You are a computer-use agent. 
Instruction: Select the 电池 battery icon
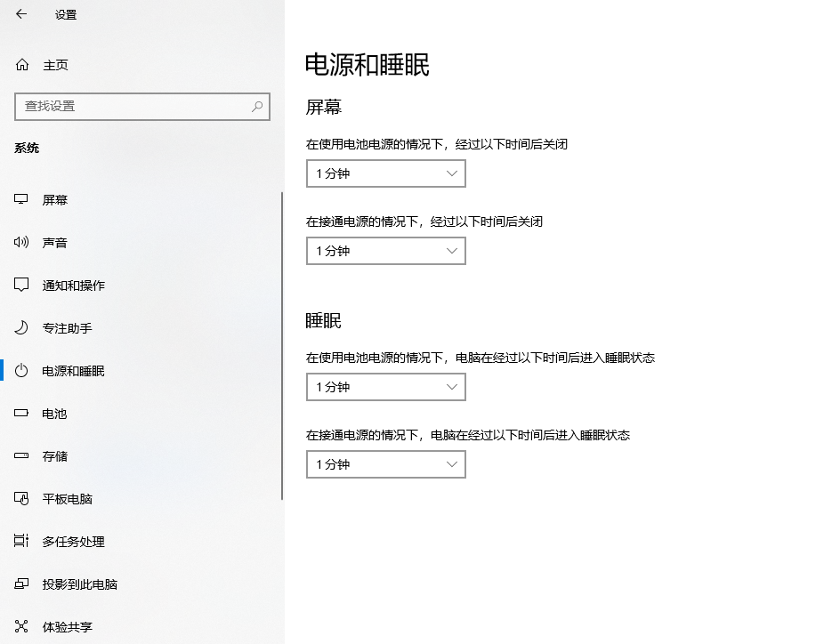click(x=20, y=413)
